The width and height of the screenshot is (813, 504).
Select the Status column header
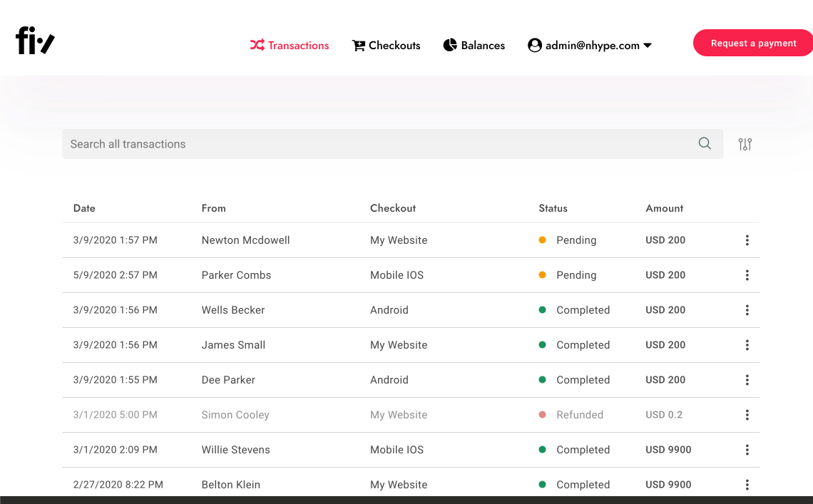(553, 208)
